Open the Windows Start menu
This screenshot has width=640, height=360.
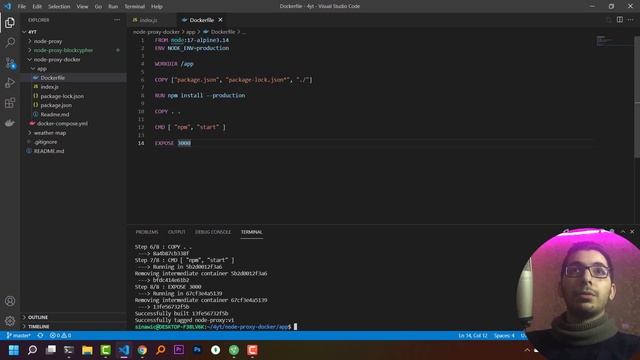coord(13,350)
